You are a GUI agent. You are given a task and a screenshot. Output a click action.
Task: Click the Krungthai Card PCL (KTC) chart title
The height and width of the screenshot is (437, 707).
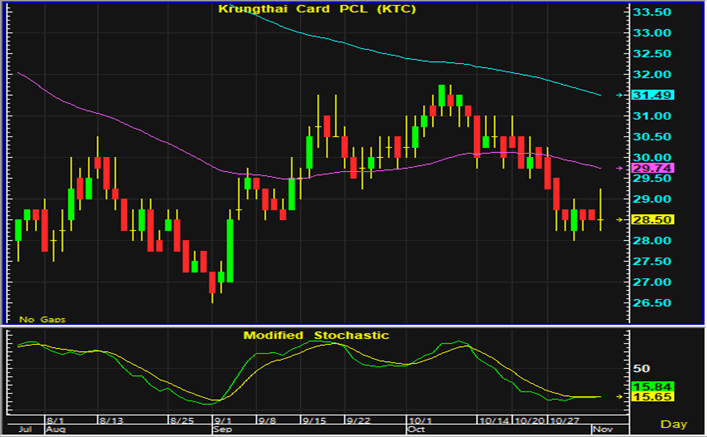pos(316,10)
